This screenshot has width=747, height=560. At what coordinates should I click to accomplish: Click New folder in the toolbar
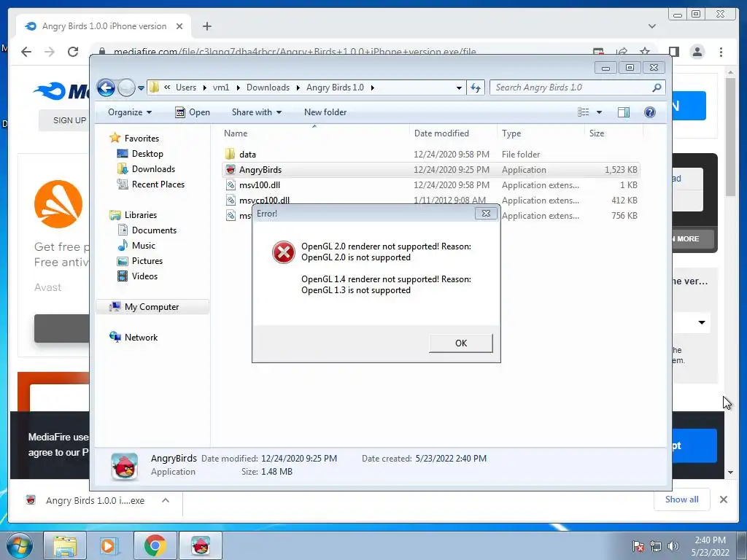[x=325, y=112]
